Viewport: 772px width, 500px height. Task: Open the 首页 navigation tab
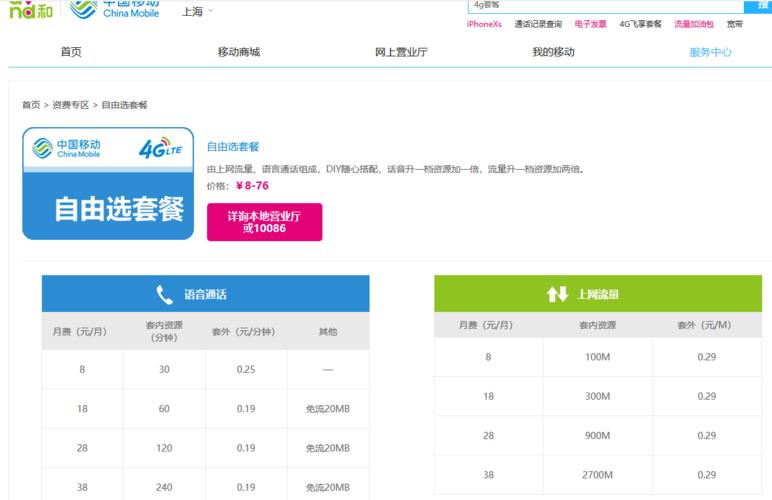(x=71, y=52)
